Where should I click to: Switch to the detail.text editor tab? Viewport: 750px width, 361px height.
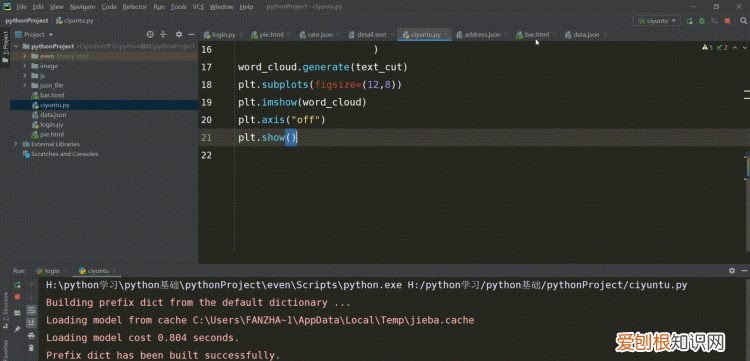[371, 35]
